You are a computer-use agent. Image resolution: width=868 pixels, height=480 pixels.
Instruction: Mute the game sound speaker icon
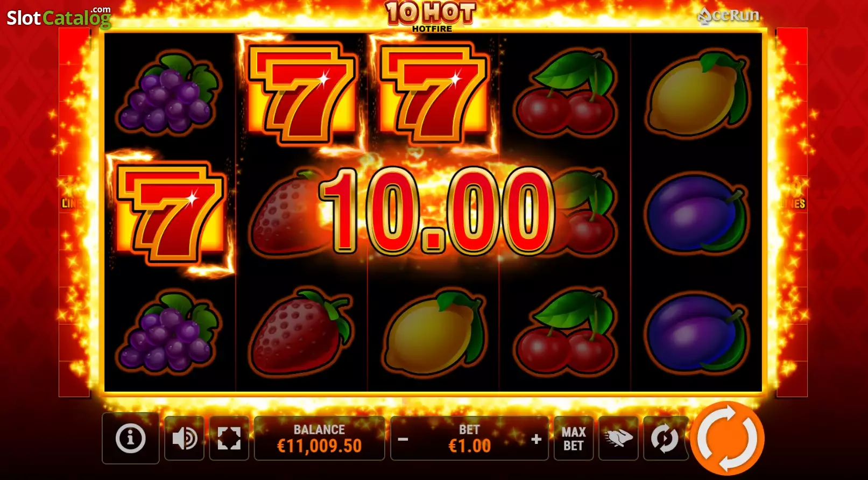point(184,439)
